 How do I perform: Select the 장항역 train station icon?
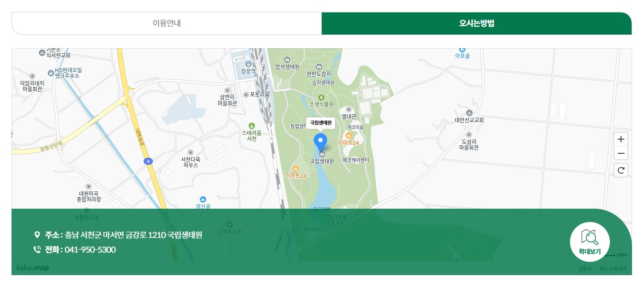(x=248, y=65)
